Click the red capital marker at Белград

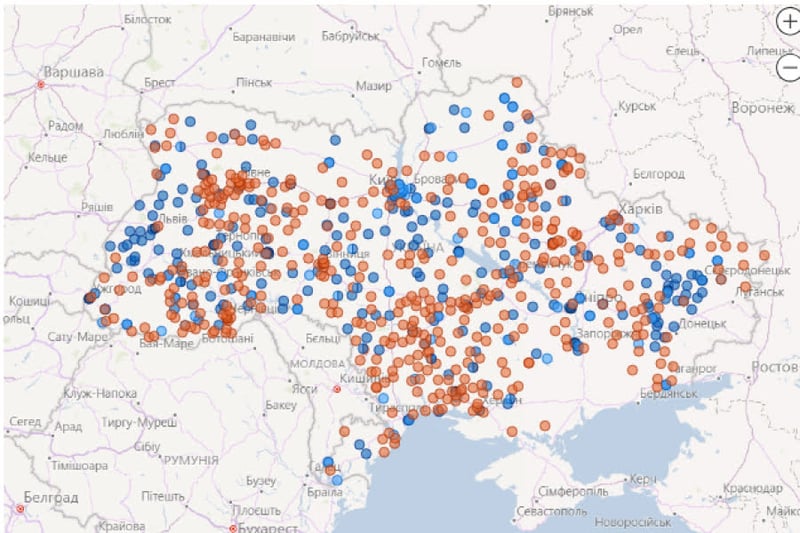coord(19,508)
